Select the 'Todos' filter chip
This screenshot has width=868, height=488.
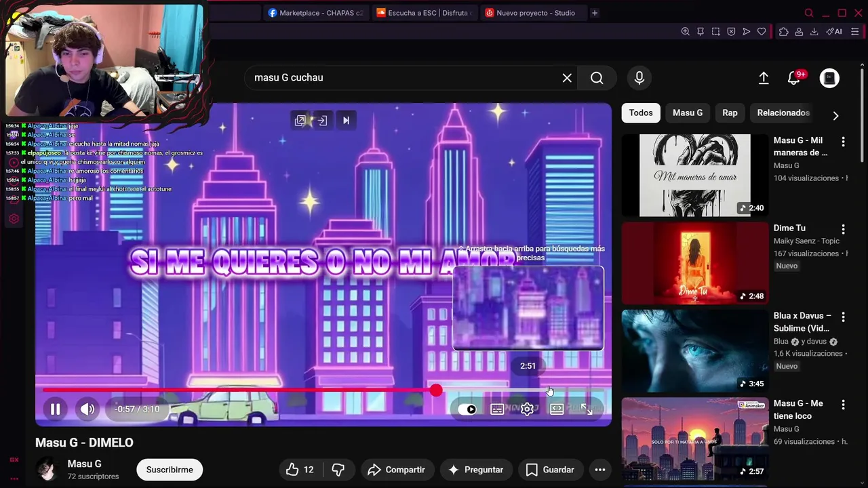641,113
